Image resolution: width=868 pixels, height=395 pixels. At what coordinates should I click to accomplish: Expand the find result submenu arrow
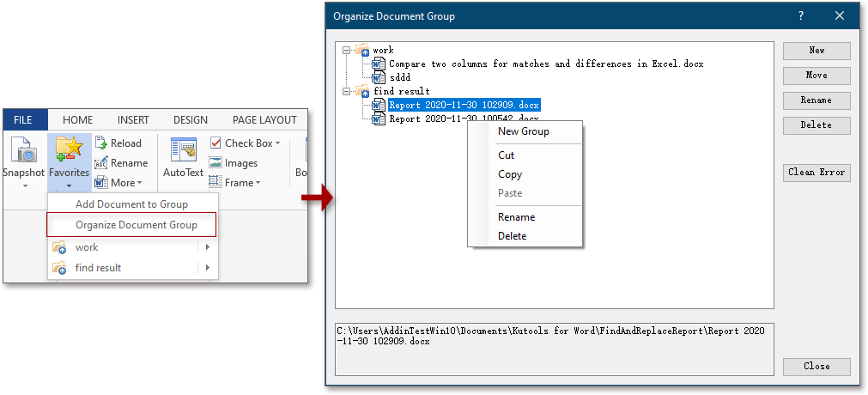pyautogui.click(x=208, y=268)
